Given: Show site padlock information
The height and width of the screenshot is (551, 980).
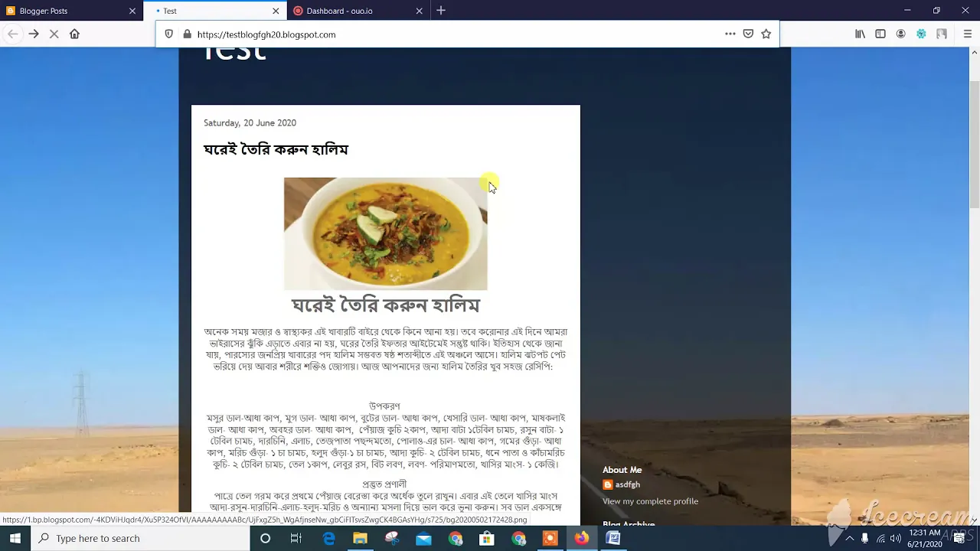Looking at the screenshot, I should (x=186, y=34).
